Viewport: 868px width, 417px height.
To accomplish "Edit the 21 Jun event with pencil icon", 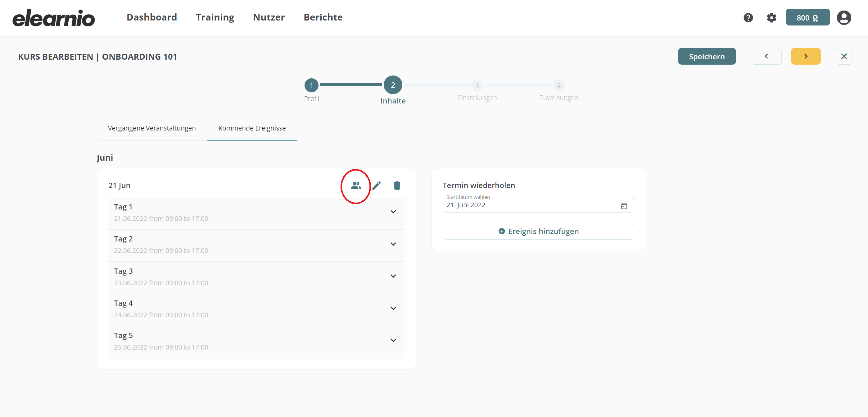I will tap(376, 186).
